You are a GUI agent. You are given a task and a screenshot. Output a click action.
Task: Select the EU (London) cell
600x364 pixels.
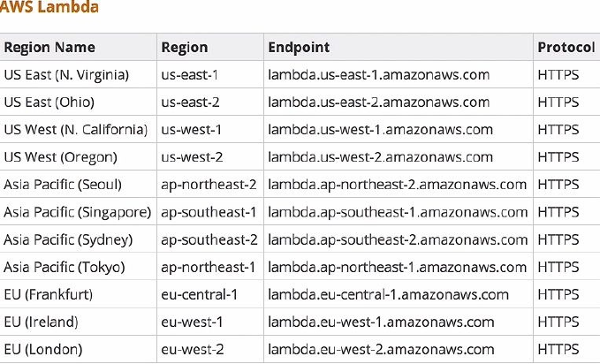pyautogui.click(x=43, y=349)
